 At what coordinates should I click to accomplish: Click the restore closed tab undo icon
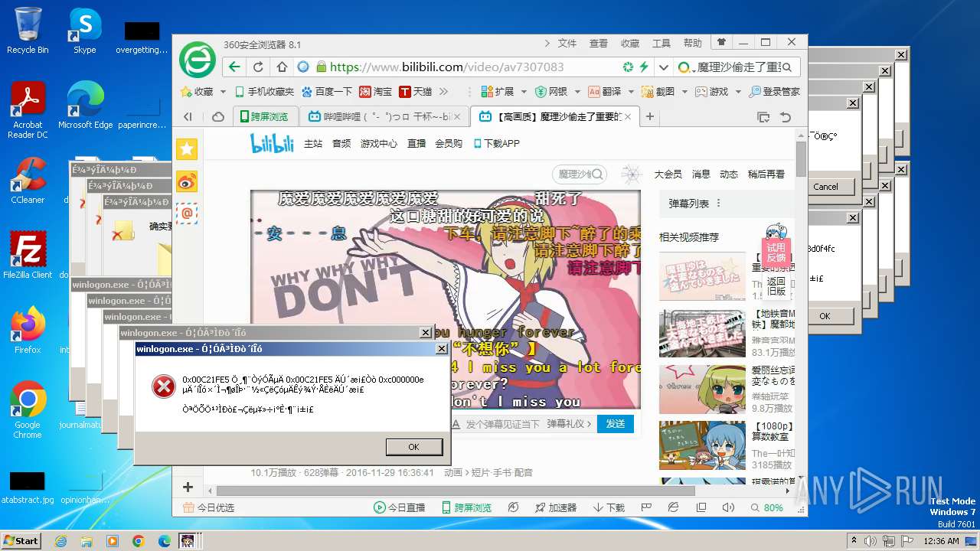click(x=785, y=117)
